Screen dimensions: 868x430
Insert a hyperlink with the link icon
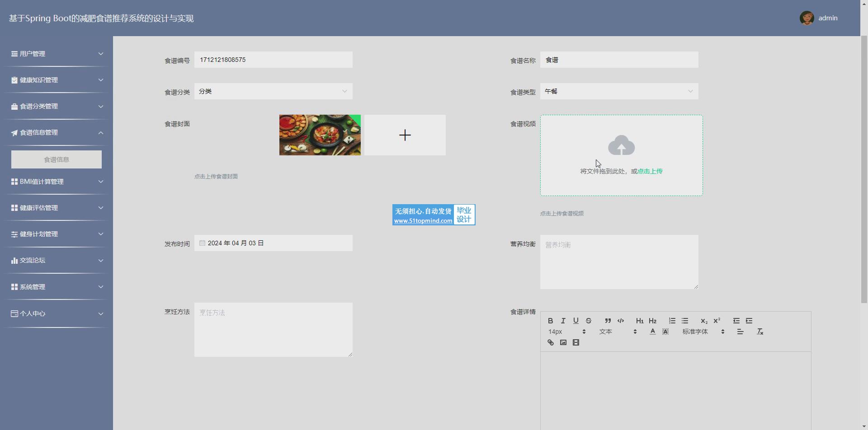point(550,342)
